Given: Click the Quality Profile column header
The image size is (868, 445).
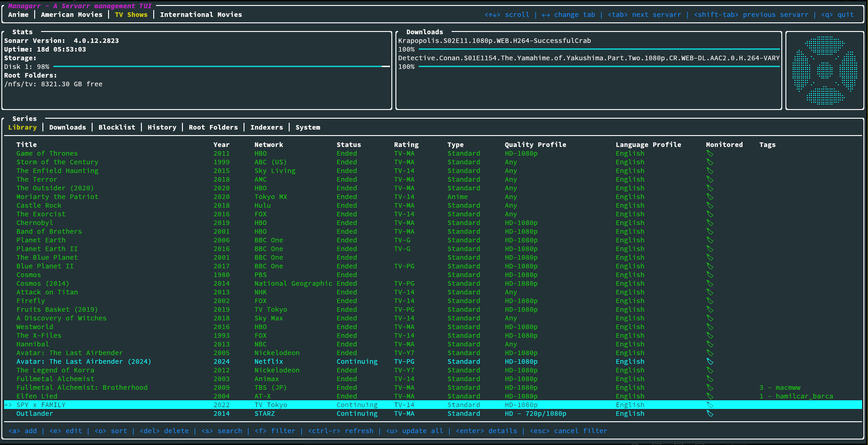Looking at the screenshot, I should tap(535, 145).
